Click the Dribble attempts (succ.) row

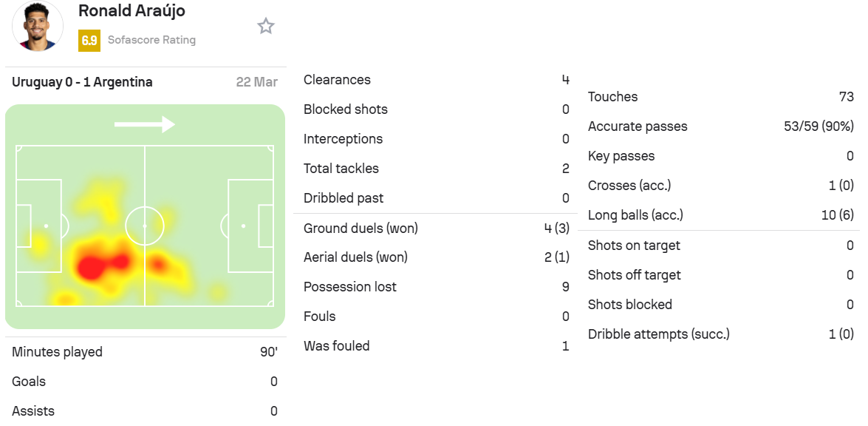click(x=721, y=334)
